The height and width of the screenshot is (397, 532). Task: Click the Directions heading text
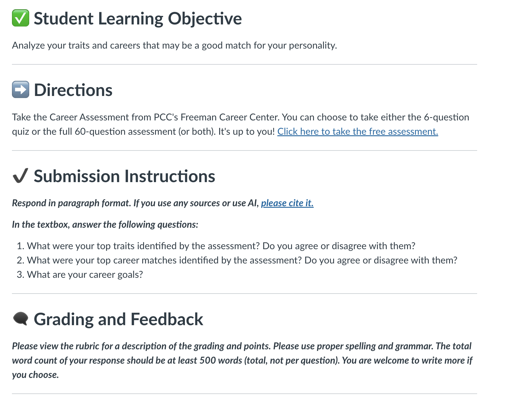coord(73,90)
